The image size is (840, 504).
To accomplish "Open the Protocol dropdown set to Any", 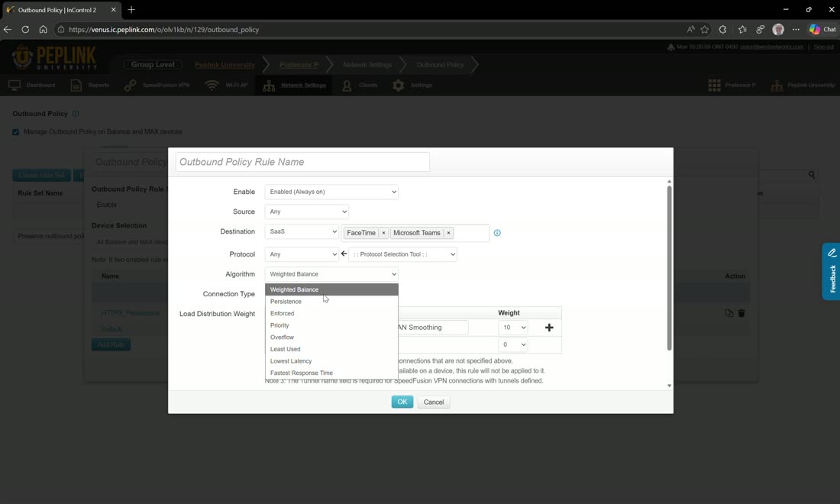I will [302, 254].
